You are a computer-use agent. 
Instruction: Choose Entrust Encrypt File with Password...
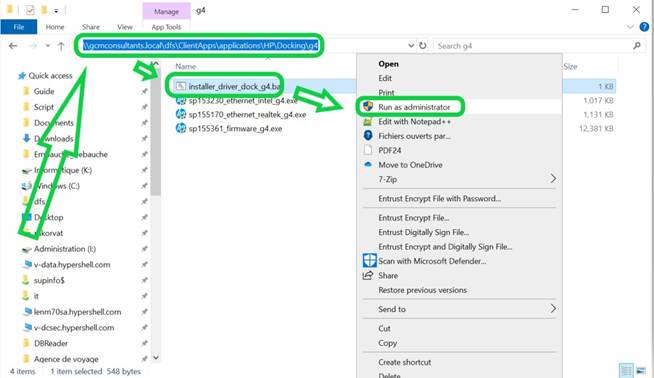pos(440,199)
